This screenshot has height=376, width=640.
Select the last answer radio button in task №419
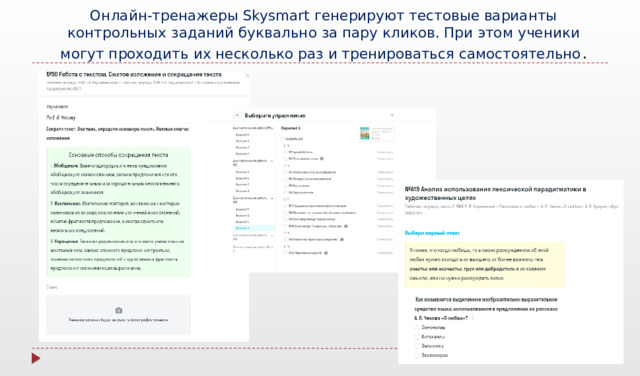point(417,355)
